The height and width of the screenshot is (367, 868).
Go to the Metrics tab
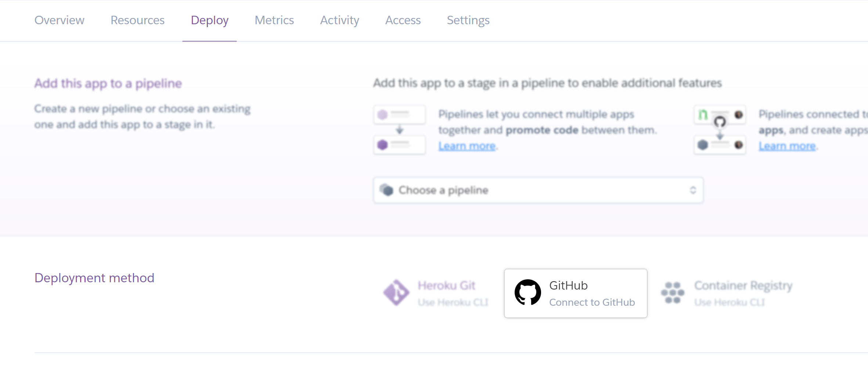[274, 20]
